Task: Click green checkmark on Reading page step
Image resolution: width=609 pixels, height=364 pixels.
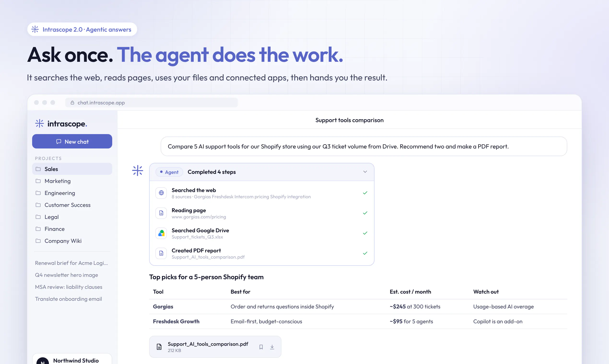Action: click(x=365, y=213)
